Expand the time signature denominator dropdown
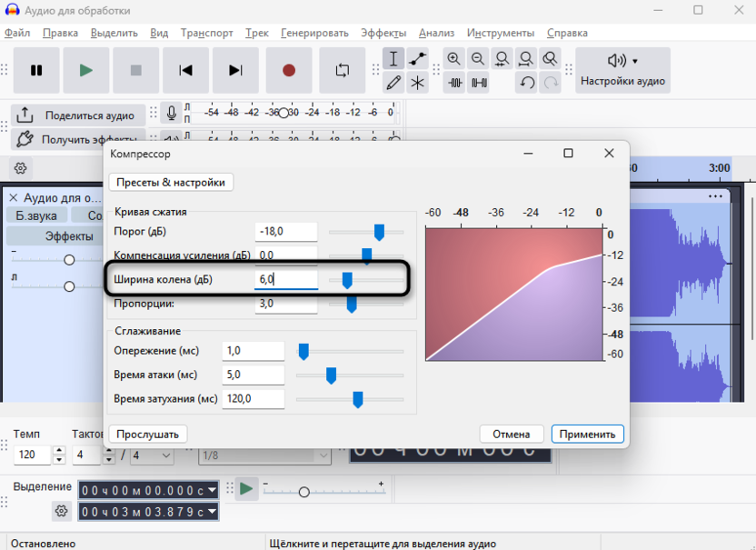Viewport: 756px width, 550px height. point(153,455)
